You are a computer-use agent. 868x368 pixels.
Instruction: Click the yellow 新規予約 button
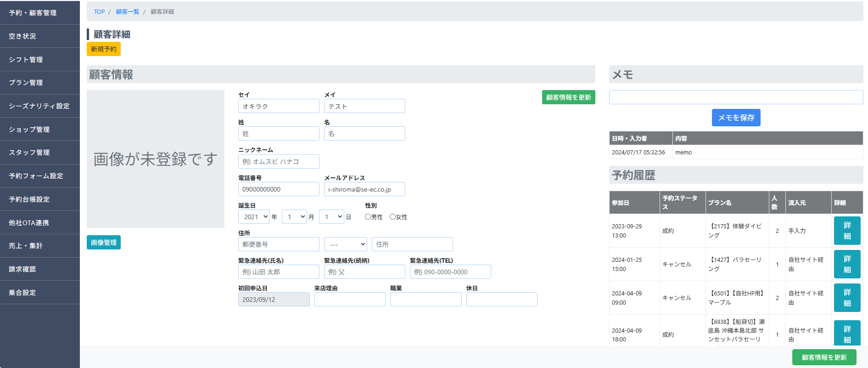coord(104,49)
